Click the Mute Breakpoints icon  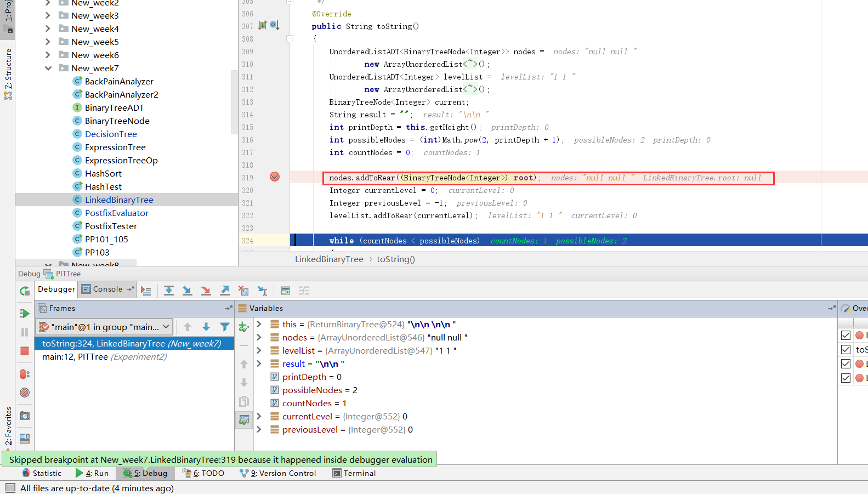[25, 393]
